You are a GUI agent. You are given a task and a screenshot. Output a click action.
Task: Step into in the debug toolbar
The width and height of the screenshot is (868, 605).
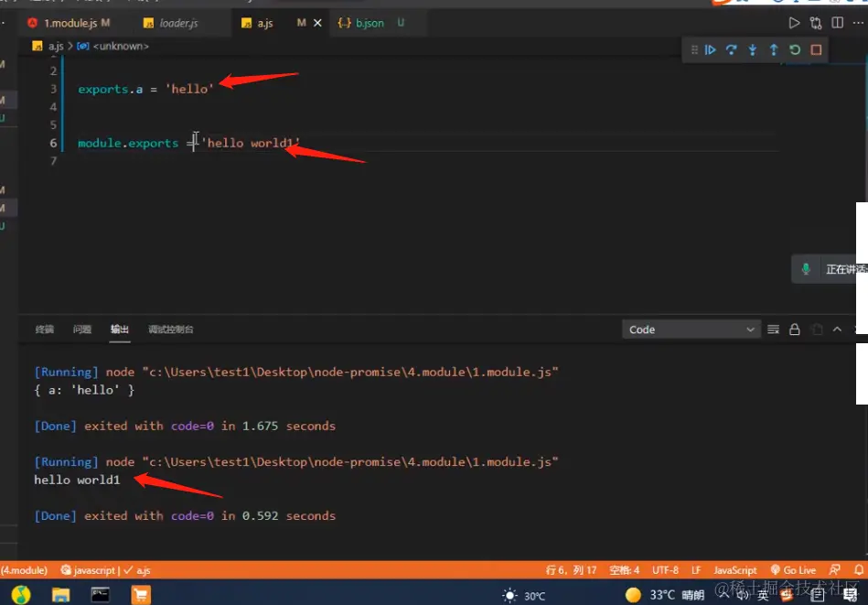click(x=753, y=49)
